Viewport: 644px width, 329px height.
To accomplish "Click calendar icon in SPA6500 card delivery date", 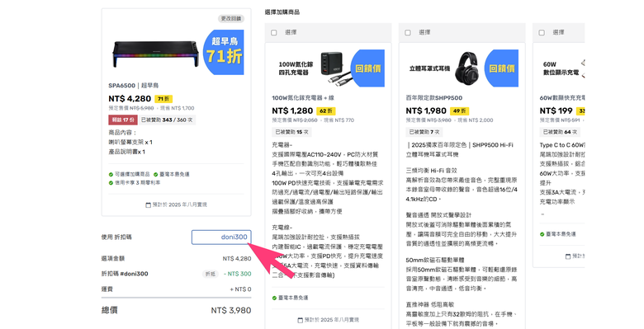I will click(149, 204).
